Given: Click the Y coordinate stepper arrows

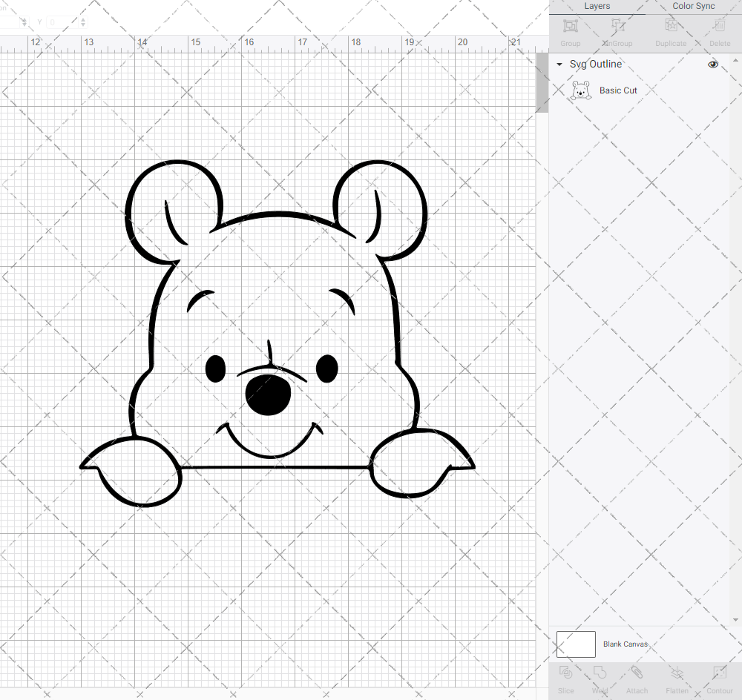Looking at the screenshot, I should (x=82, y=22).
